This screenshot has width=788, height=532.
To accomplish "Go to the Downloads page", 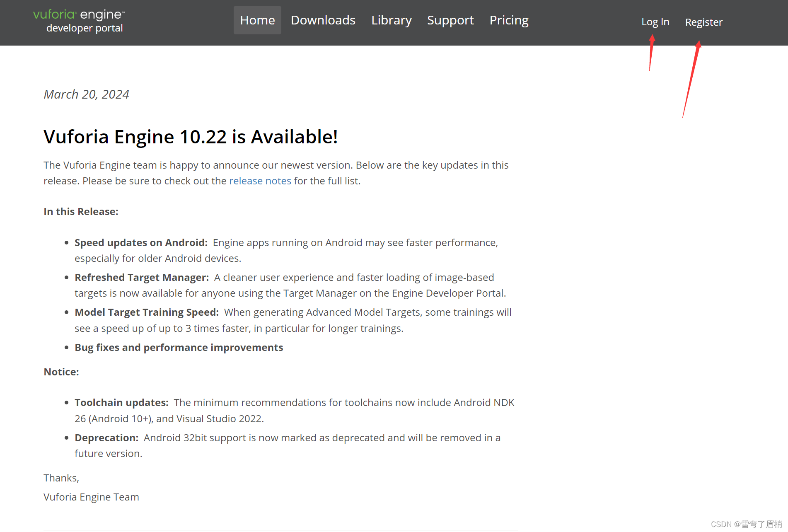I will (x=323, y=20).
